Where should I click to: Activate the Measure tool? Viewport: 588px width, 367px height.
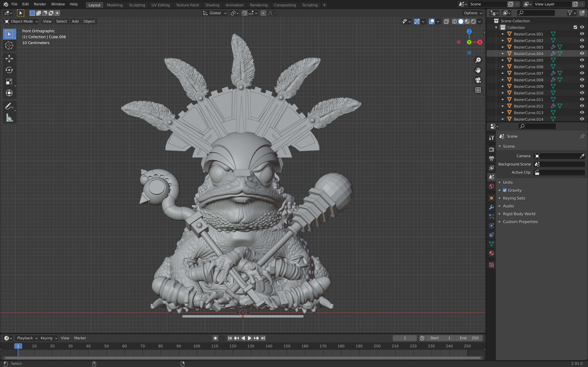(9, 118)
